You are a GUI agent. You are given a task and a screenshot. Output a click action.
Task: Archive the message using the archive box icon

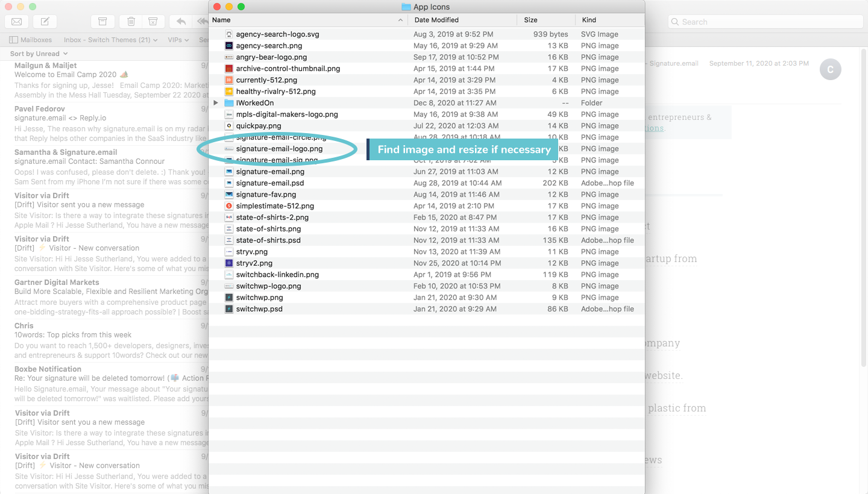(102, 20)
